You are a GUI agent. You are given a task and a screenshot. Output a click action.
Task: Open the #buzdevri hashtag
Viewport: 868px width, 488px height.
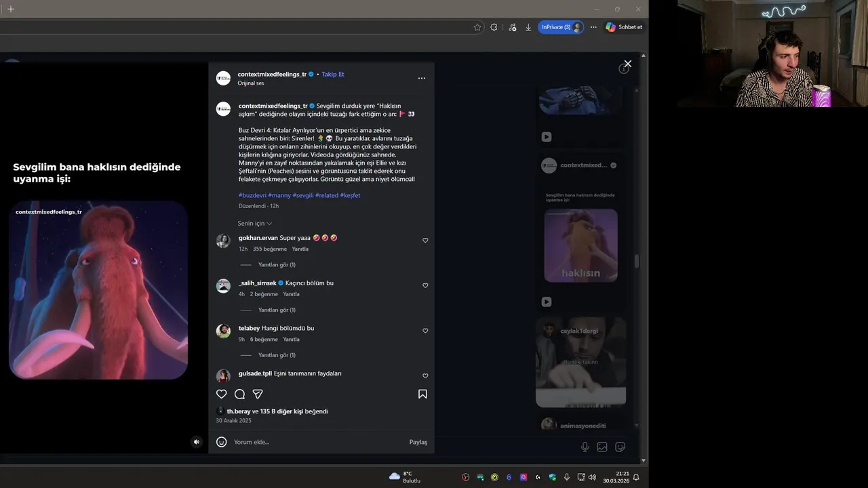[x=252, y=195]
